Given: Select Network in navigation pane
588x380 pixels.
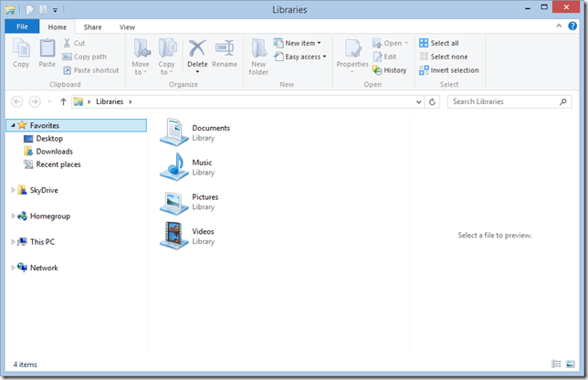Looking at the screenshot, I should click(37, 268).
